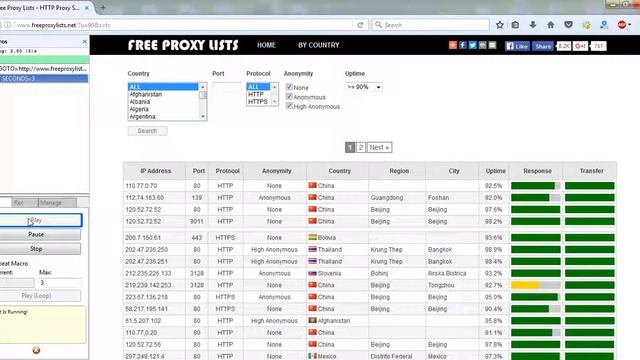Click the China flag in the 110.77.0.70 row
Screen dimensions: 640x360
click(313, 185)
